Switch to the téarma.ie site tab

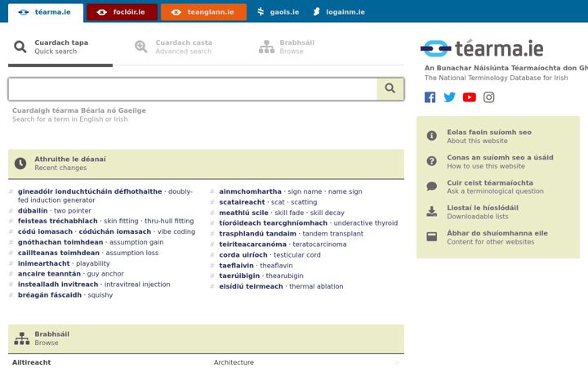click(46, 12)
